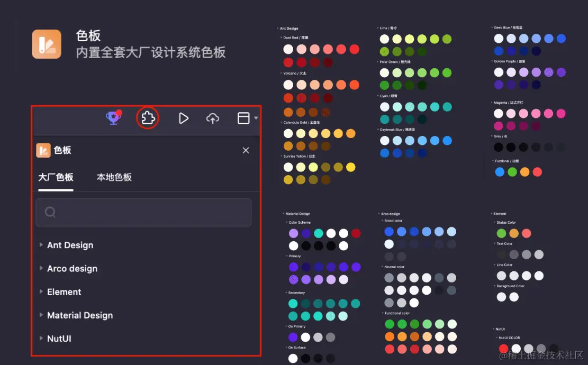This screenshot has height=365, width=588.
Task: Click the cloud upload icon
Action: coord(213,118)
